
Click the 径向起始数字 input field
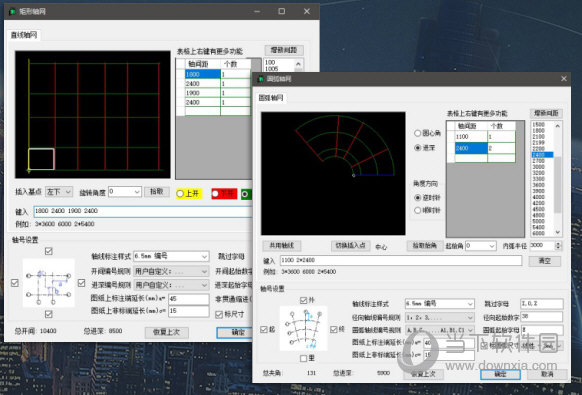tap(542, 317)
